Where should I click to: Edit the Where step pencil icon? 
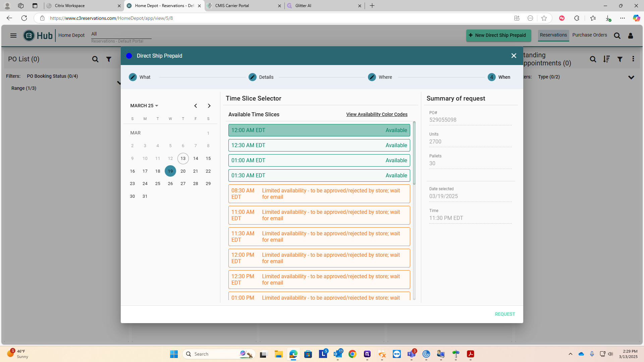click(372, 77)
